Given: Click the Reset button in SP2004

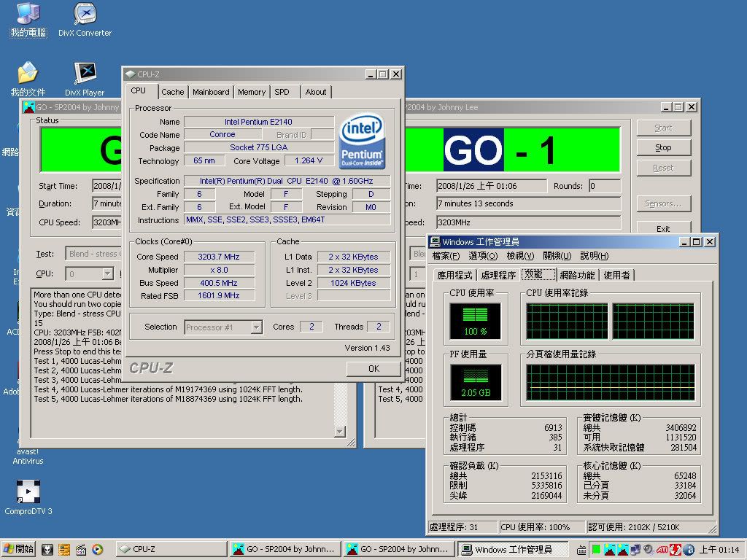Looking at the screenshot, I should 663,168.
